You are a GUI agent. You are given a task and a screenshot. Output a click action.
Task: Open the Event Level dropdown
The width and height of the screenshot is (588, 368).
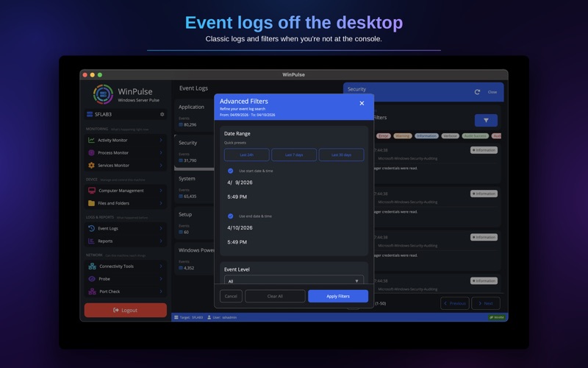tap(294, 280)
